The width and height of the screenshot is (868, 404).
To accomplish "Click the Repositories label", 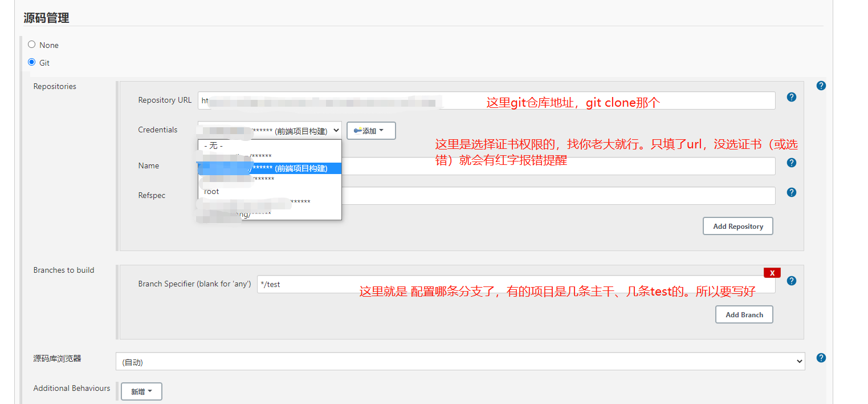I will (x=55, y=87).
